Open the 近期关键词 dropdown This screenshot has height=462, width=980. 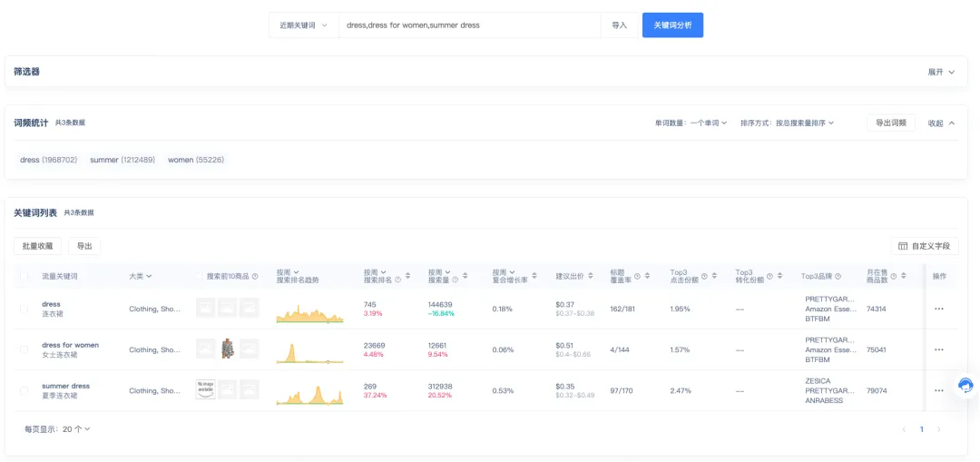[304, 25]
